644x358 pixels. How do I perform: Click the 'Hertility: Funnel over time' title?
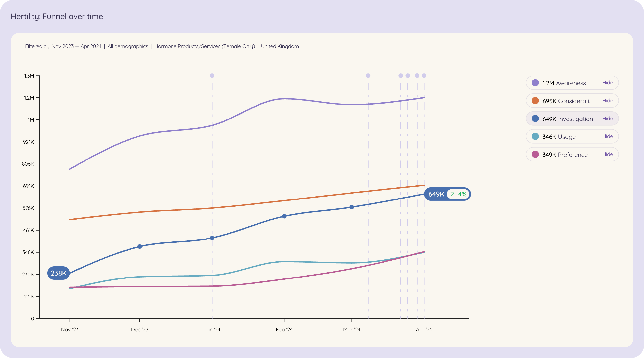57,16
